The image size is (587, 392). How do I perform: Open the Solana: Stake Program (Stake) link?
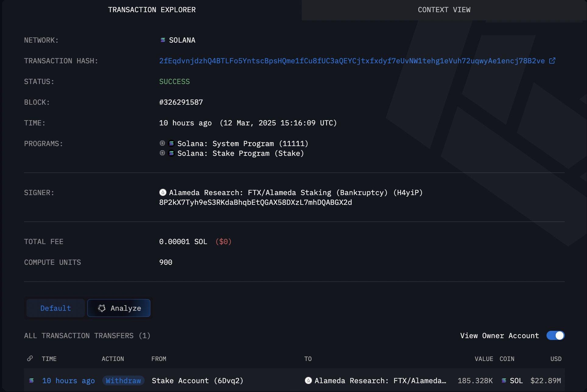pos(241,153)
